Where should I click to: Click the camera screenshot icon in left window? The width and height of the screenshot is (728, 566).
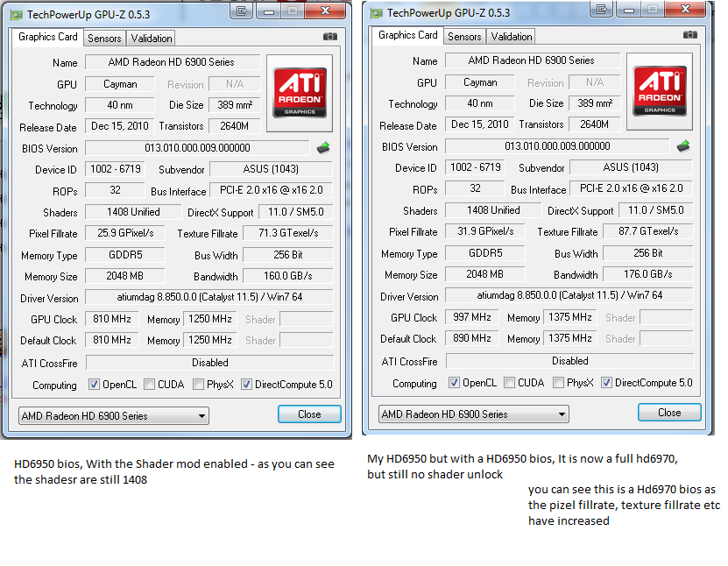coord(330,36)
